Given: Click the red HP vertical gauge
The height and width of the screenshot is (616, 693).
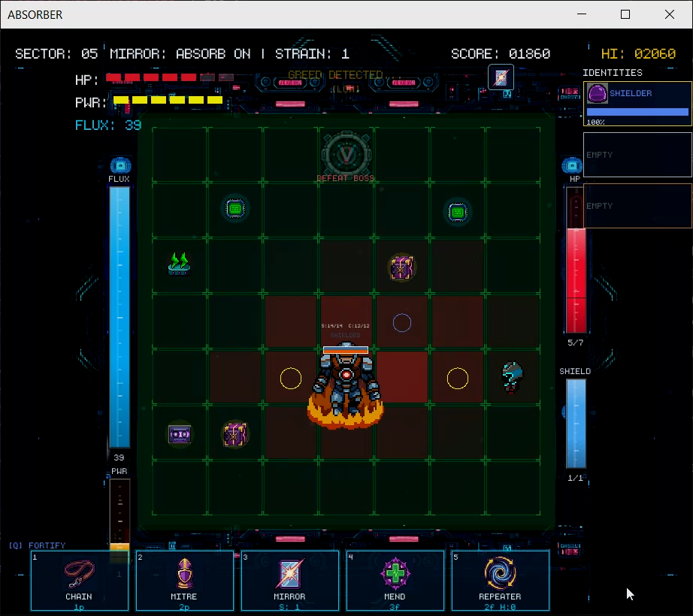Looking at the screenshot, I should point(576,260).
